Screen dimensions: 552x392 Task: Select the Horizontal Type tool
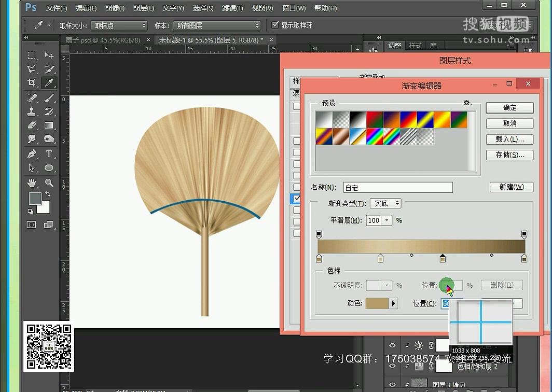(x=49, y=154)
